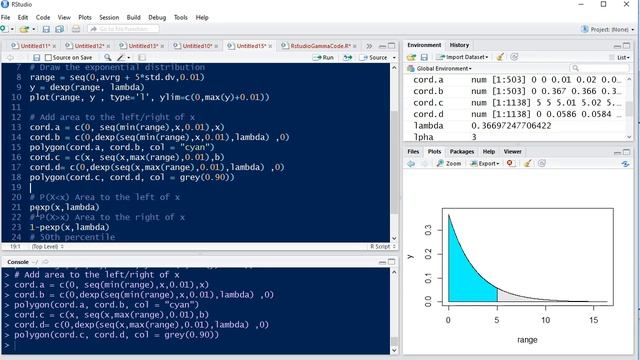
Task: Close the Untitled11 tab
Action: tap(54, 46)
